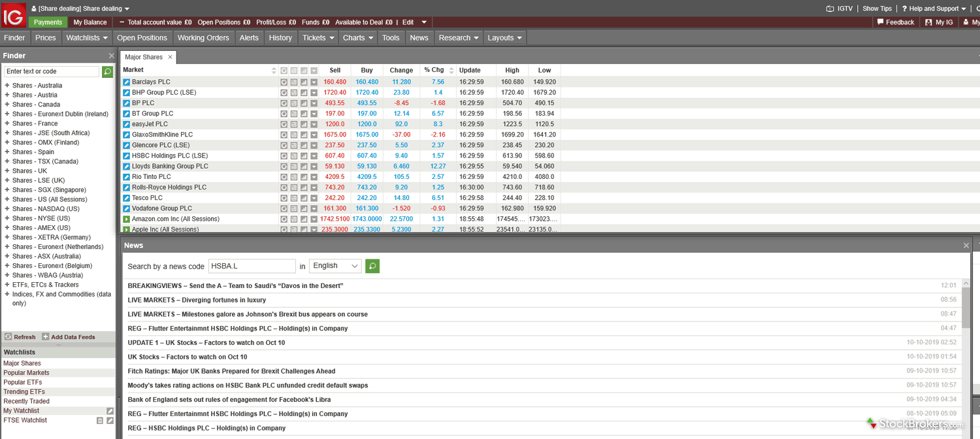Viewport: 980px width, 439px height.
Task: Close the Finder panel
Action: coord(111,56)
